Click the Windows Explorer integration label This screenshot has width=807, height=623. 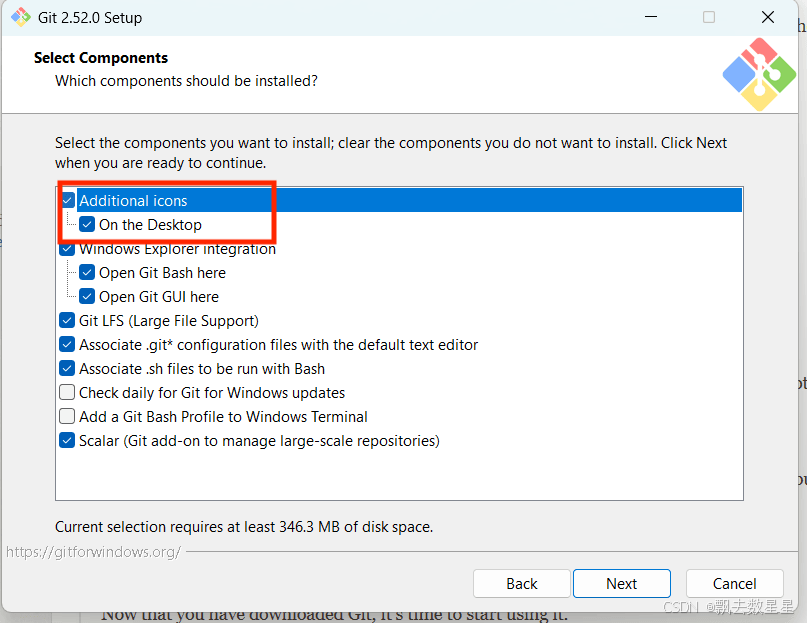tap(178, 250)
